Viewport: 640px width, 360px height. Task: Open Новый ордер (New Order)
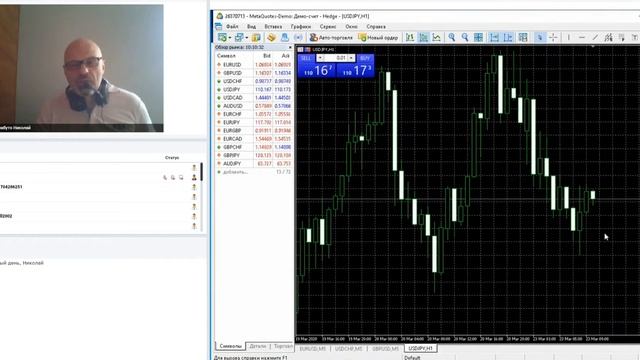click(x=378, y=38)
